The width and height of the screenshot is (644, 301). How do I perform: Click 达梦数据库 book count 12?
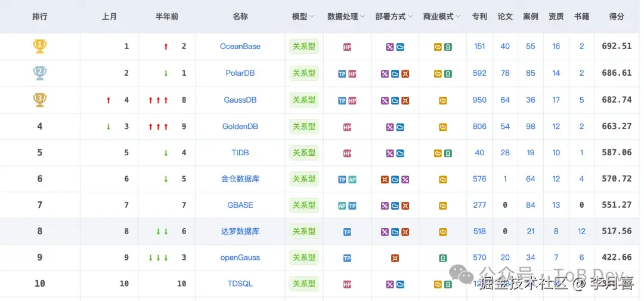pos(581,232)
